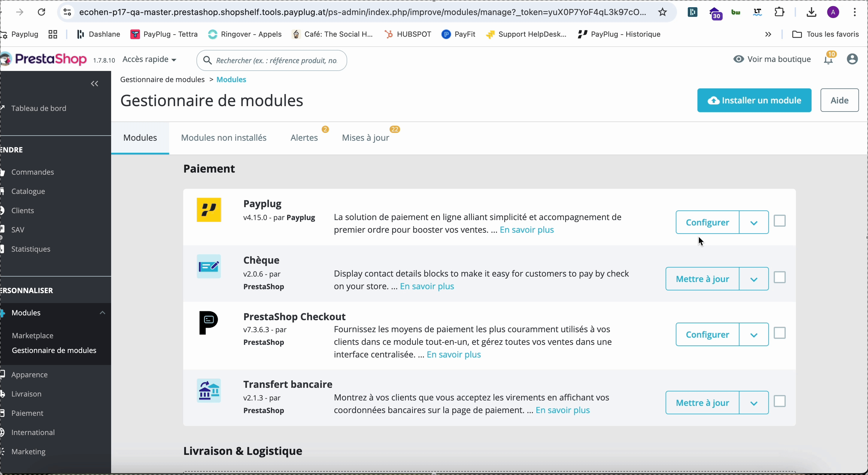Collapse the Modules sidebar menu chevron

point(102,313)
